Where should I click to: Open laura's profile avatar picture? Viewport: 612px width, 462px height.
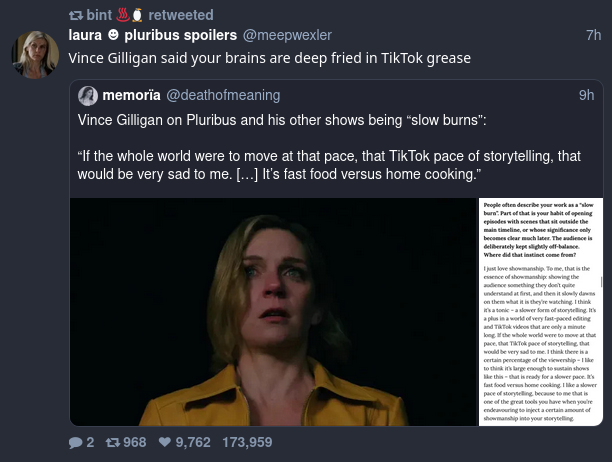click(35, 55)
